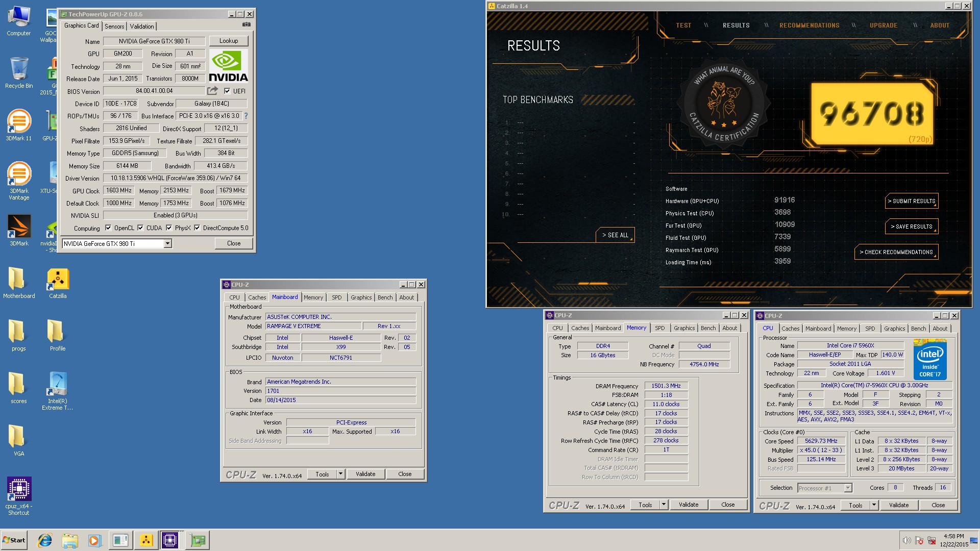980x551 pixels.
Task: Click the GPU-Z BIOS Version field
Action: [154, 91]
